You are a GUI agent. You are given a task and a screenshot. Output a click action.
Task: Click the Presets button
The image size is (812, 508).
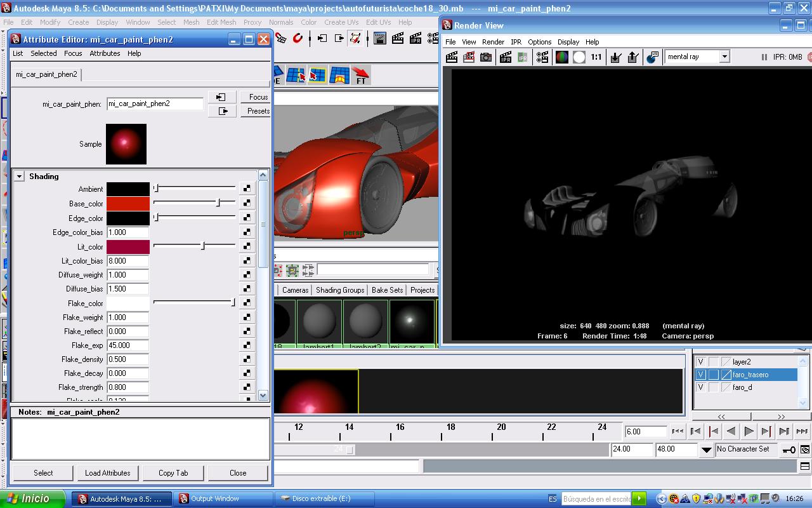click(x=258, y=111)
